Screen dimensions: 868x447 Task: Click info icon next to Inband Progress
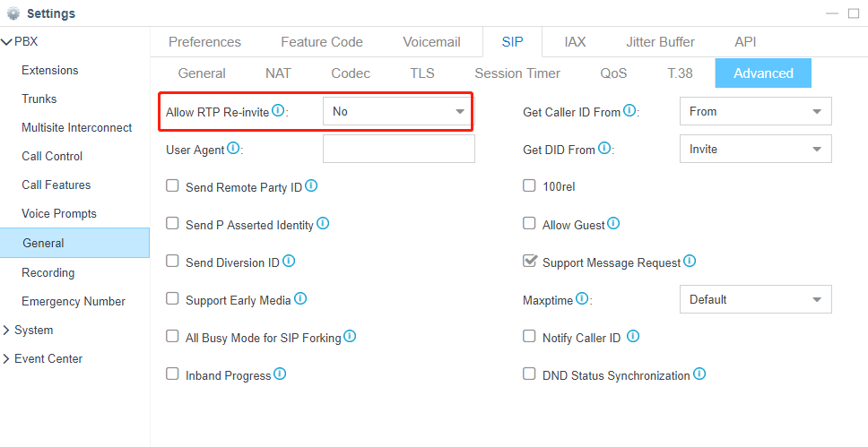point(280,374)
